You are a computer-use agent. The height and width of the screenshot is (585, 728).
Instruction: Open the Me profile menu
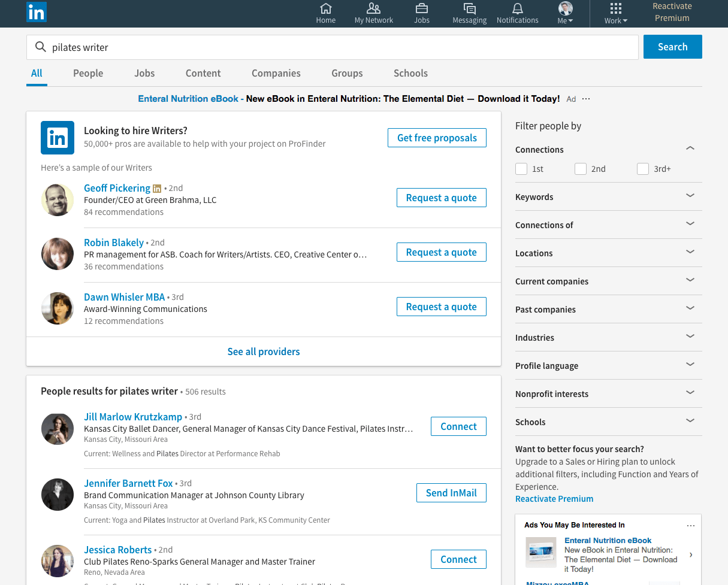[x=566, y=13]
